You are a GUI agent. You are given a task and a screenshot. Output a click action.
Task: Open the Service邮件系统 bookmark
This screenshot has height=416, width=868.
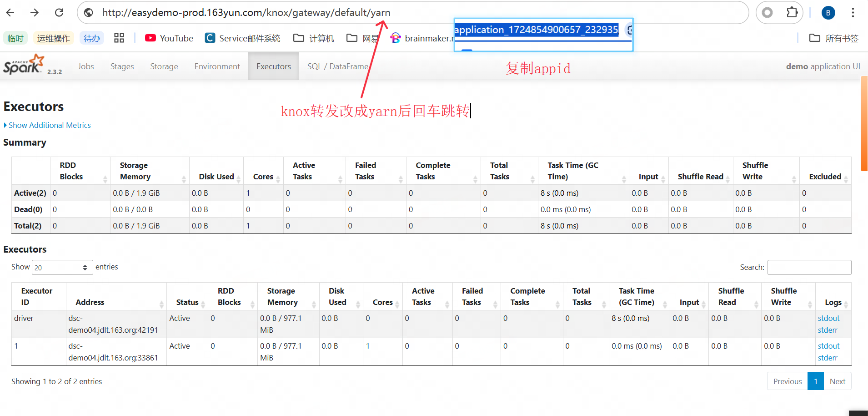(243, 38)
